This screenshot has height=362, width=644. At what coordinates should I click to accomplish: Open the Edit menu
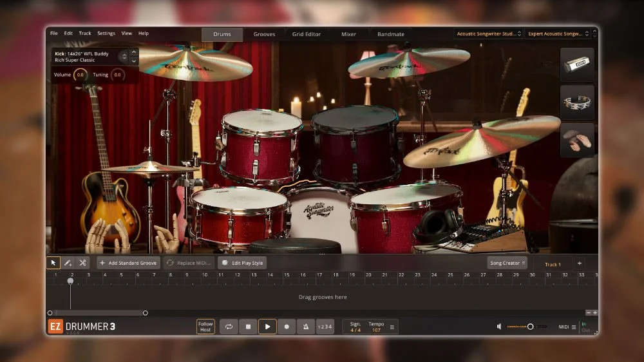tap(68, 33)
